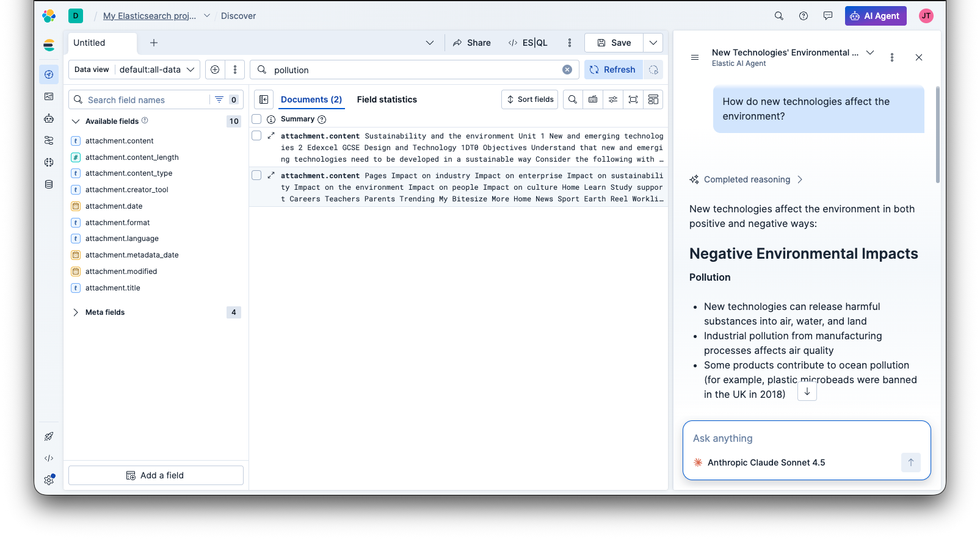
Task: Click the Share button
Action: point(472,43)
